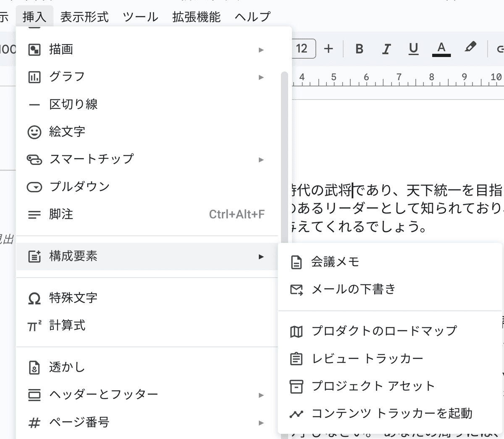The height and width of the screenshot is (439, 504).
Task: Click the メールの下書き envelope icon
Action: coord(297,290)
